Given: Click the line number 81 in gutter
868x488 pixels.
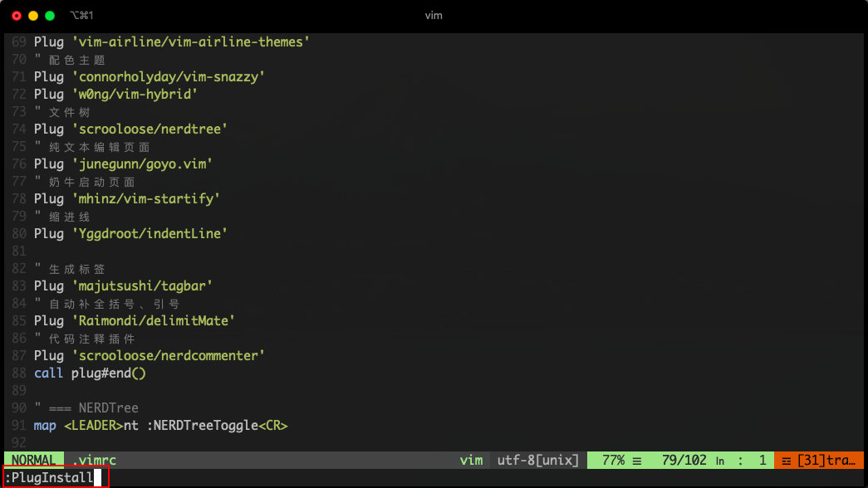Looking at the screenshot, I should click(x=19, y=251).
